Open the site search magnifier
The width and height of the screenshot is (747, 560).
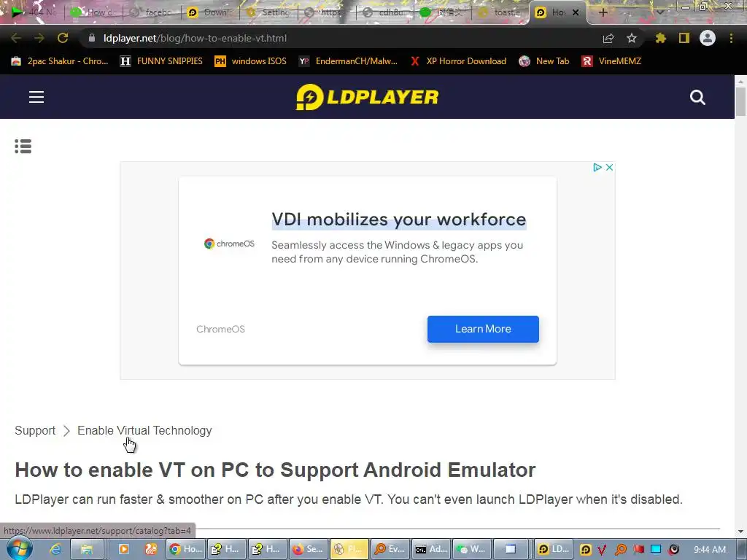click(x=697, y=97)
